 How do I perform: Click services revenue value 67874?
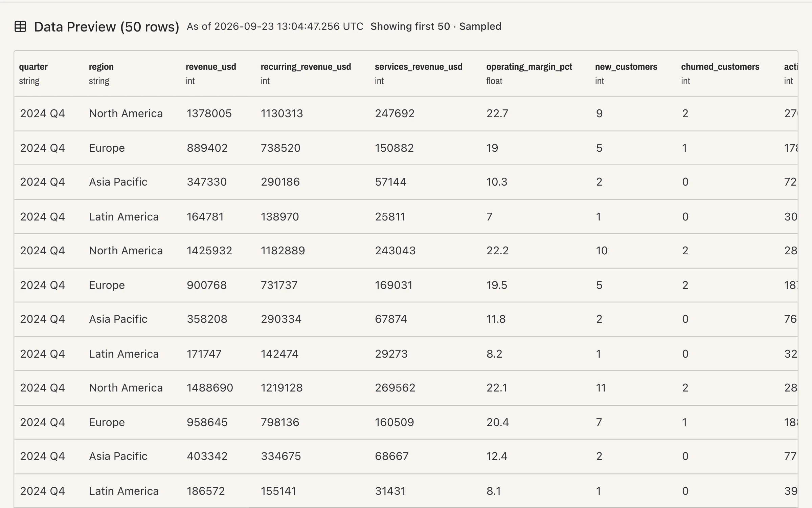tap(391, 319)
